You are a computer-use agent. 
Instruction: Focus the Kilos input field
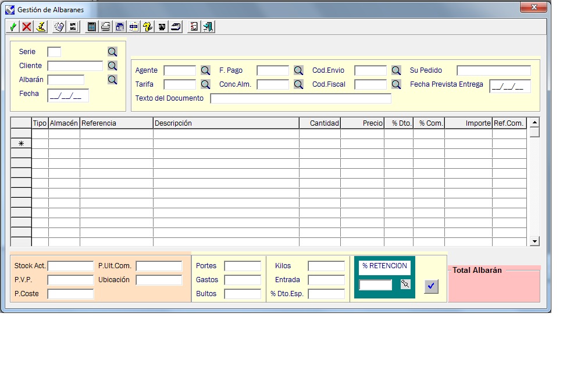326,266
